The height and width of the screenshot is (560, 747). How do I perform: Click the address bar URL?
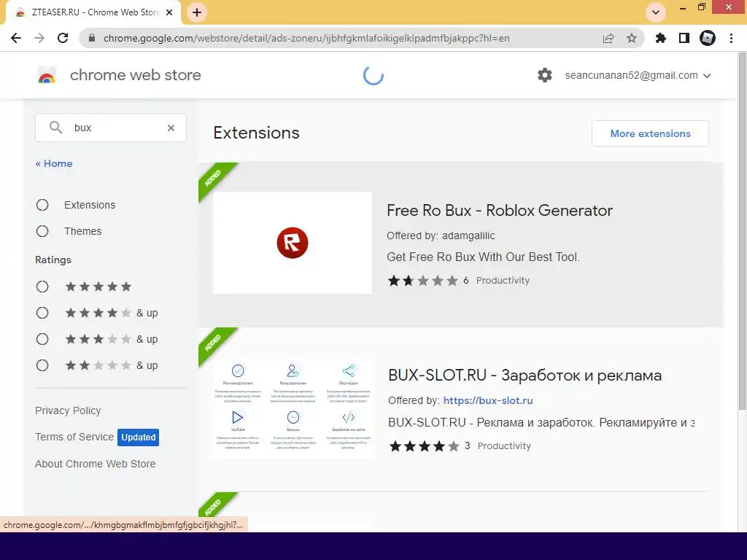306,38
